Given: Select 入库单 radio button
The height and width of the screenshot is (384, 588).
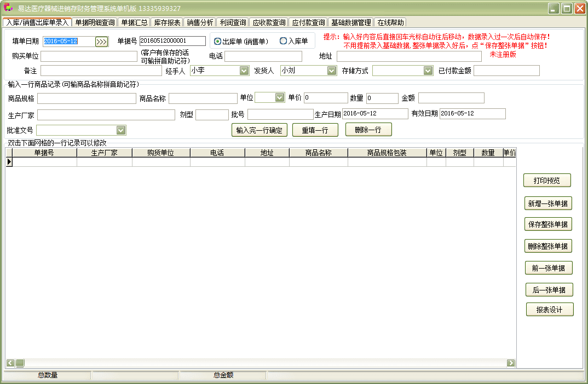Looking at the screenshot, I should tap(283, 41).
